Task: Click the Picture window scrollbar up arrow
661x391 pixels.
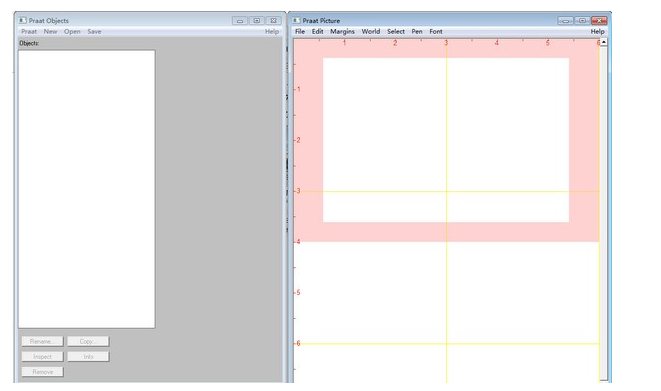Action: (604, 42)
